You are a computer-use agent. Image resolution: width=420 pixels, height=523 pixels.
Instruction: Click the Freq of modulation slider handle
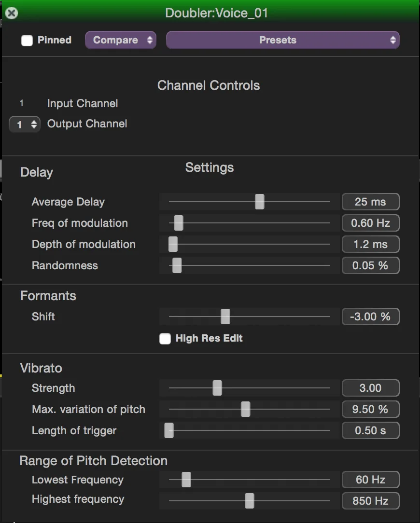click(x=179, y=223)
